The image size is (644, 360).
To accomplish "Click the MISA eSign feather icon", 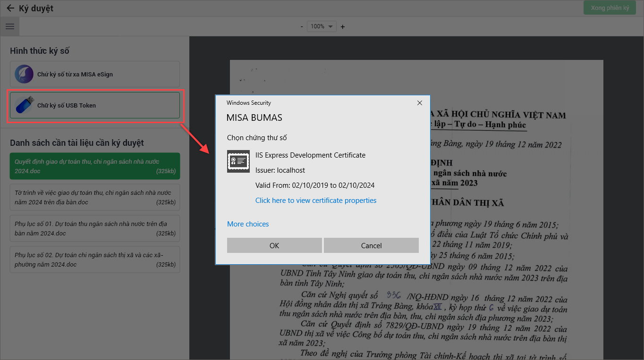I will (x=24, y=74).
